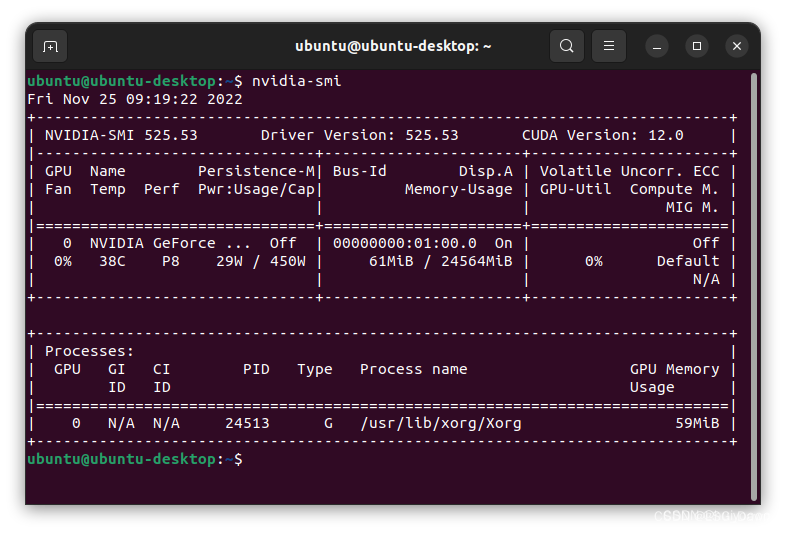
Task: Click the GPU Memory column header
Action: coord(674,370)
